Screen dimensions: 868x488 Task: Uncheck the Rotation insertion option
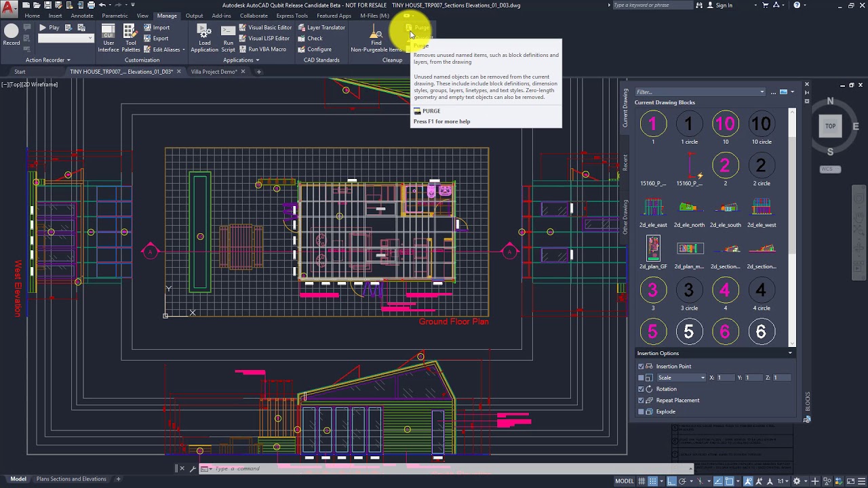641,388
